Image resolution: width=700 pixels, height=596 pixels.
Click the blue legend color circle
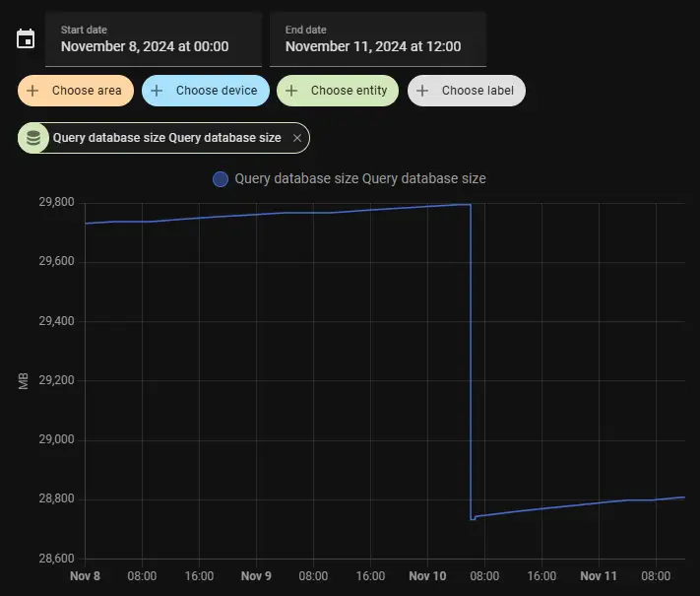(x=221, y=179)
